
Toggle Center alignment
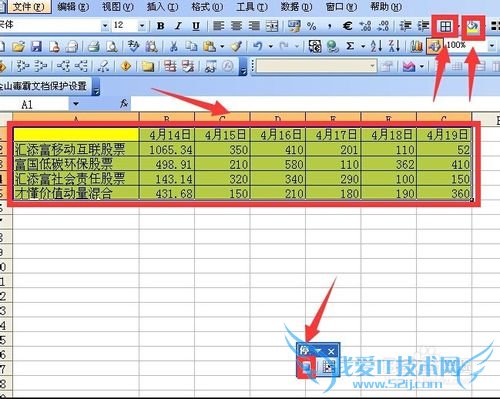[x=236, y=26]
